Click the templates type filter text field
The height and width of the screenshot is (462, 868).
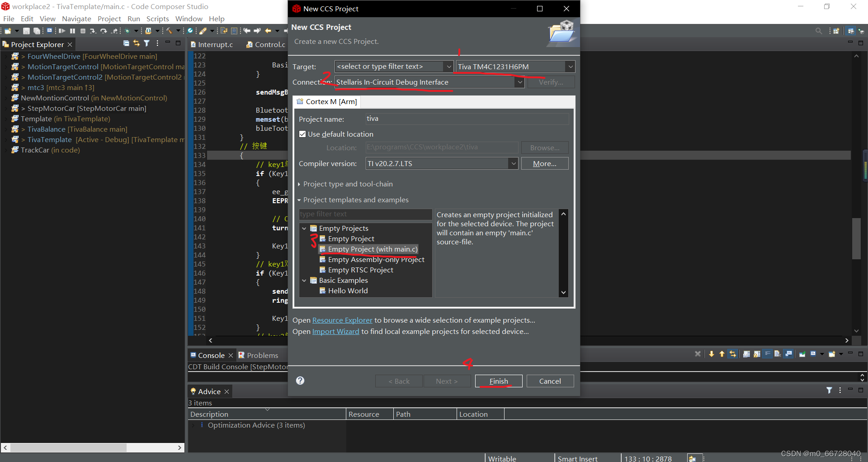365,214
